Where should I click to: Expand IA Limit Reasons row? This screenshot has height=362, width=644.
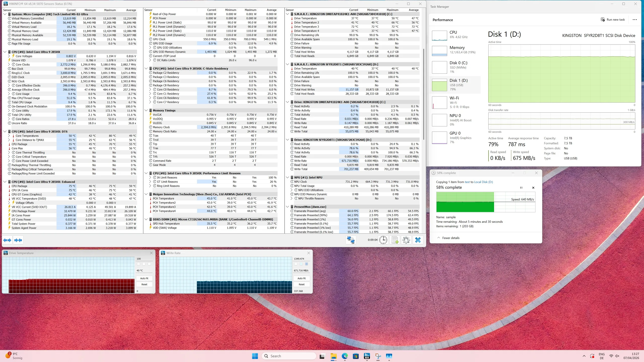(150, 177)
